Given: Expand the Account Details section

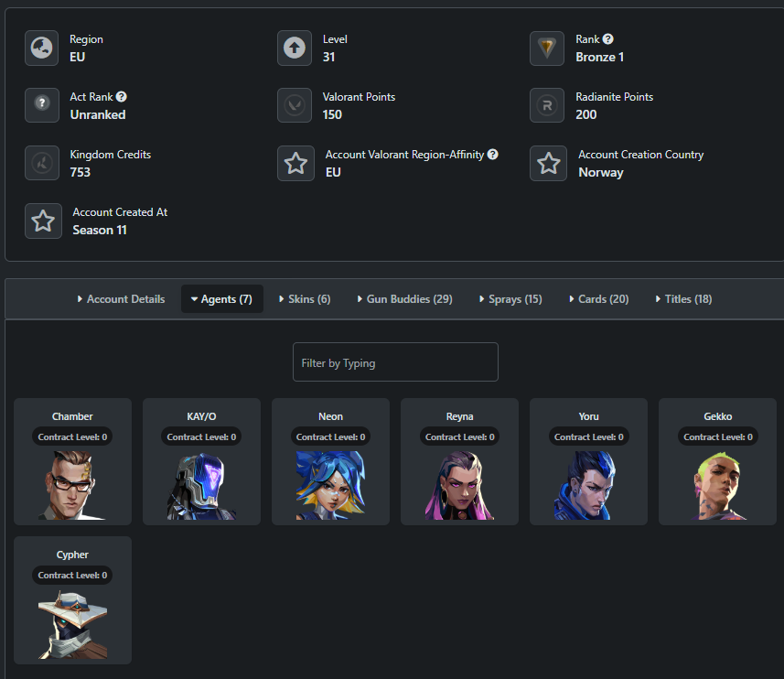Looking at the screenshot, I should coord(121,299).
